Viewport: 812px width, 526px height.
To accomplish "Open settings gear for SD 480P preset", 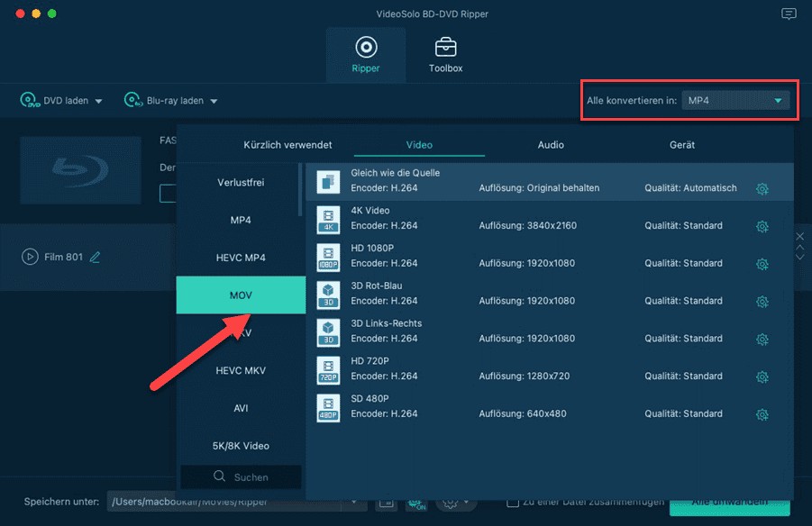I will tap(762, 414).
